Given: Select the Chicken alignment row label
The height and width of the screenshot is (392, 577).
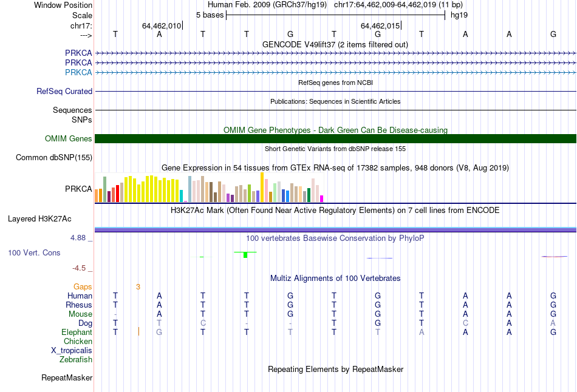Looking at the screenshot, I should (78, 341).
